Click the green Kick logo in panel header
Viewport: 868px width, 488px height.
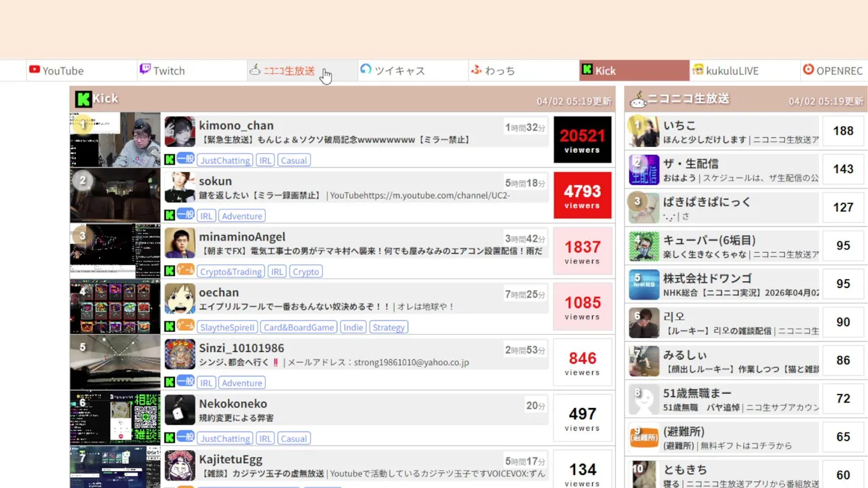[83, 99]
